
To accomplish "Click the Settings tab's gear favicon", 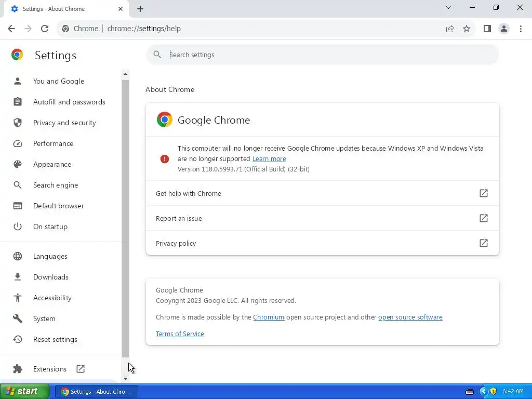I will tap(14, 9).
